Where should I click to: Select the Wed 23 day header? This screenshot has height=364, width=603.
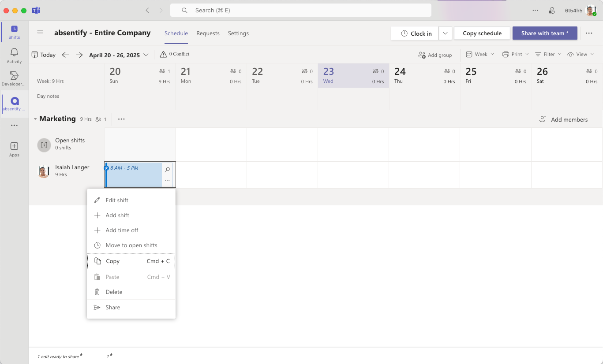click(353, 75)
